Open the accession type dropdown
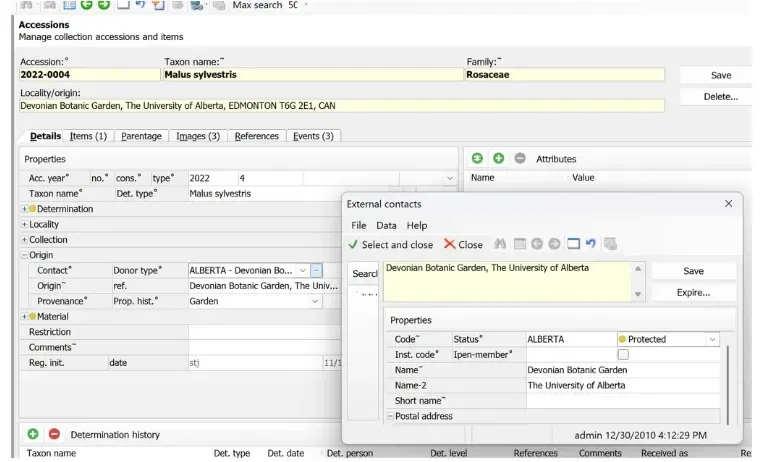 point(450,178)
